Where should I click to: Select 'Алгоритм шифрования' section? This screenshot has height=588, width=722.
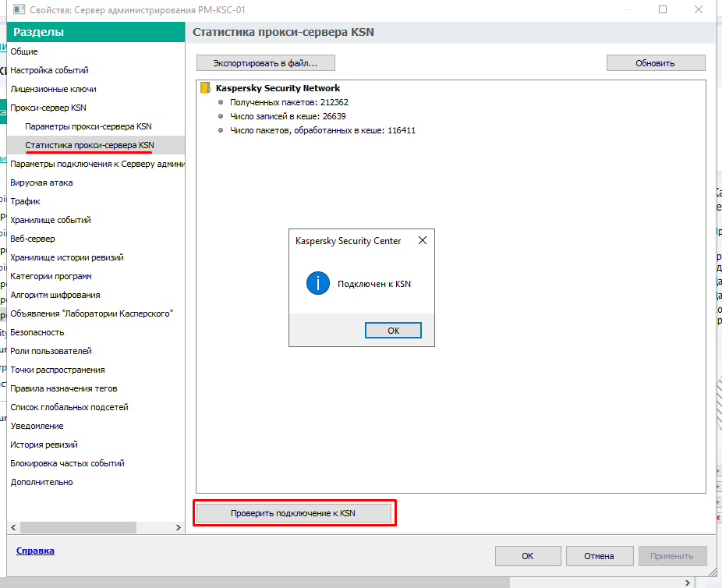(96, 295)
